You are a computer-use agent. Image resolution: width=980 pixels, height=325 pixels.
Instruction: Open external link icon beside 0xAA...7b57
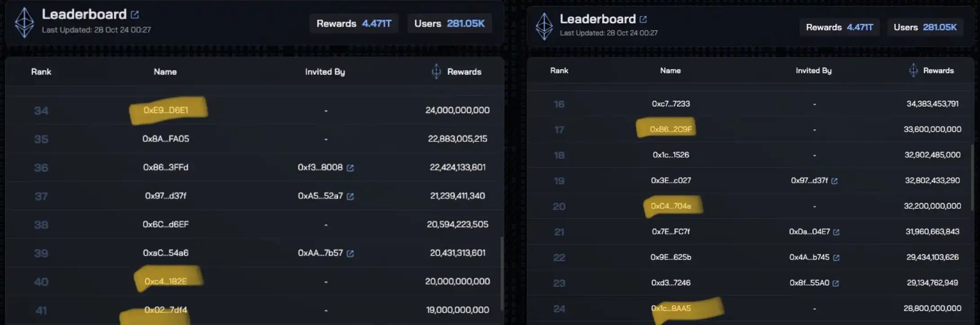click(350, 253)
